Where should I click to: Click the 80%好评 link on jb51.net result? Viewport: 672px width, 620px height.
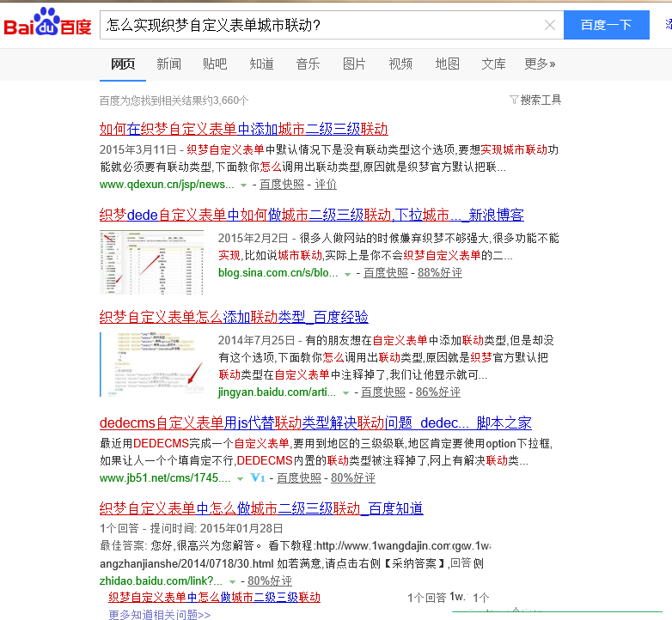coord(353,477)
